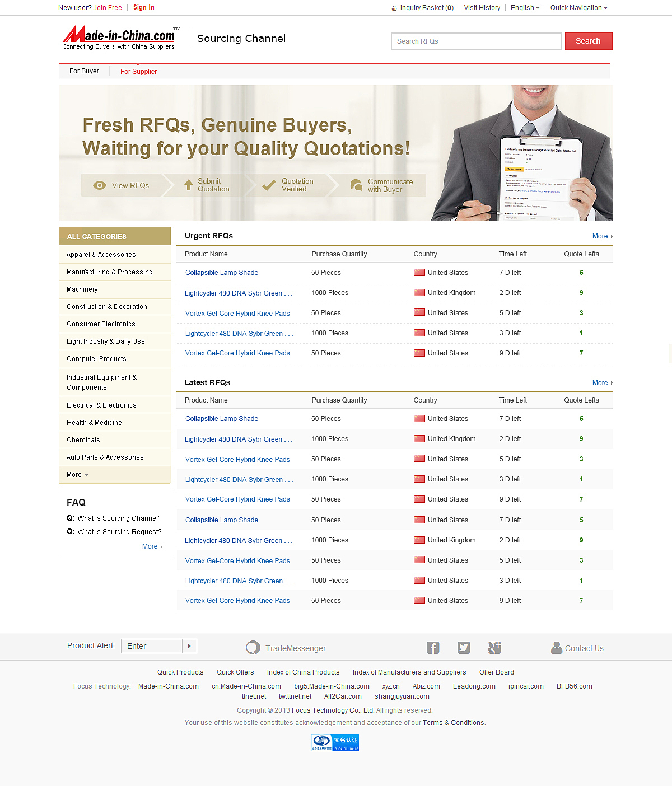
Task: Open 'What is Sourcing Channel?' FAQ
Action: [119, 518]
